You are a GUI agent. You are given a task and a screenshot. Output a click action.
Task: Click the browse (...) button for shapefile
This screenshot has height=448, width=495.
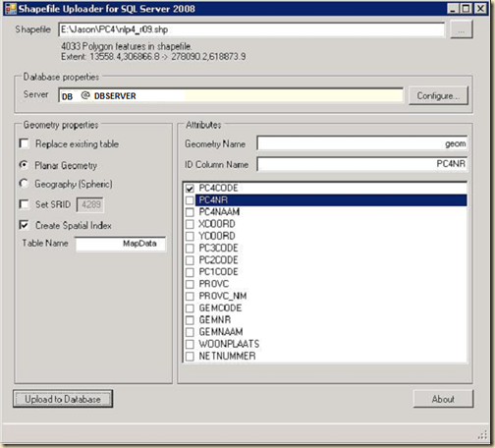pos(462,29)
